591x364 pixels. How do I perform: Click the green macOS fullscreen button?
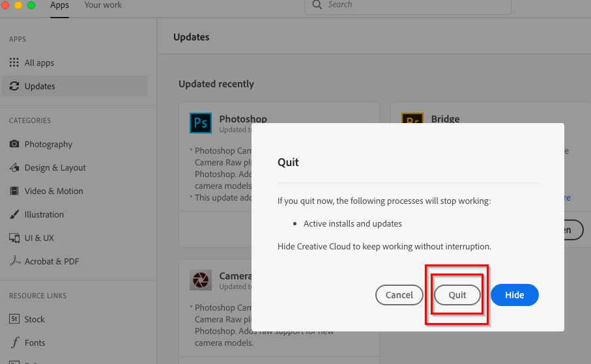coord(31,5)
